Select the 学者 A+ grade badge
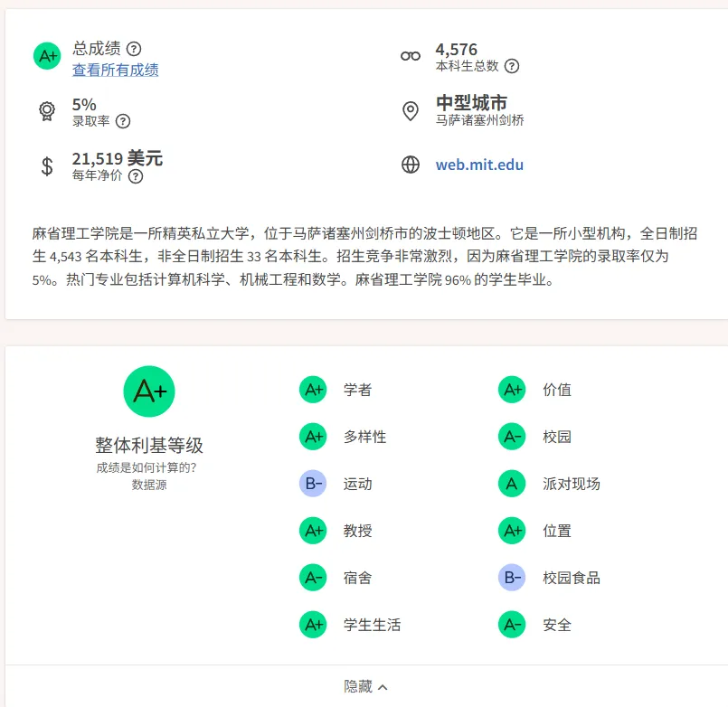Image resolution: width=728 pixels, height=707 pixels. (314, 390)
